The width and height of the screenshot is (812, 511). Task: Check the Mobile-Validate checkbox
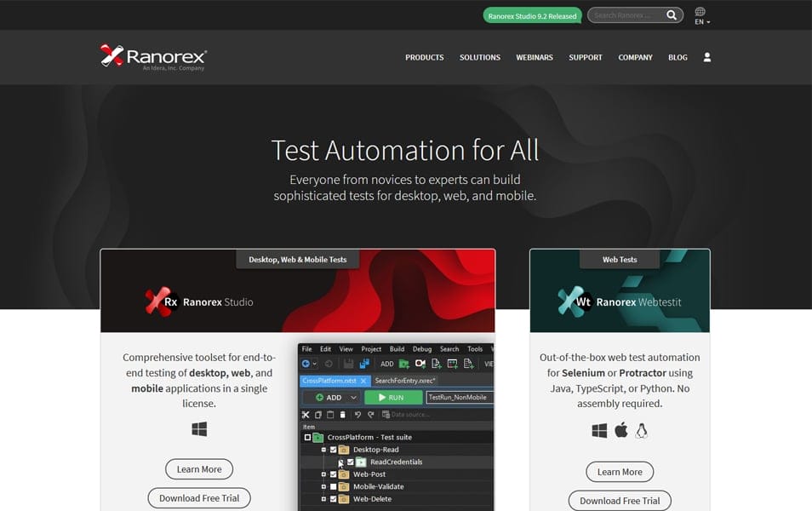coord(333,486)
